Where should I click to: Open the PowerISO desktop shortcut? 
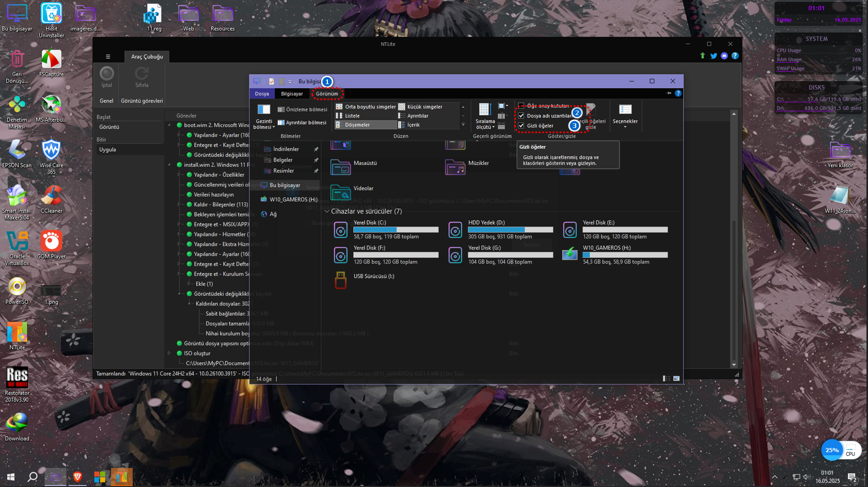(17, 290)
